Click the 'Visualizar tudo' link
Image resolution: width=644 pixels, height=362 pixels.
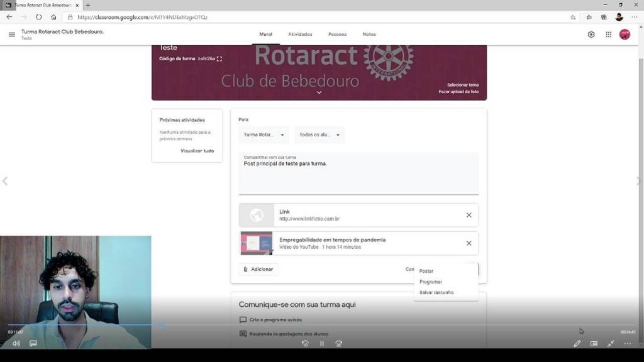point(197,151)
